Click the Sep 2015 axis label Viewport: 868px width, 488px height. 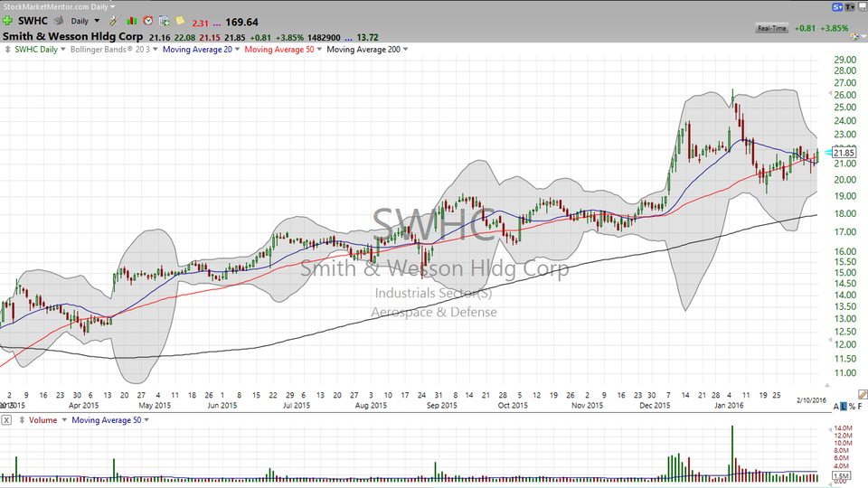442,406
